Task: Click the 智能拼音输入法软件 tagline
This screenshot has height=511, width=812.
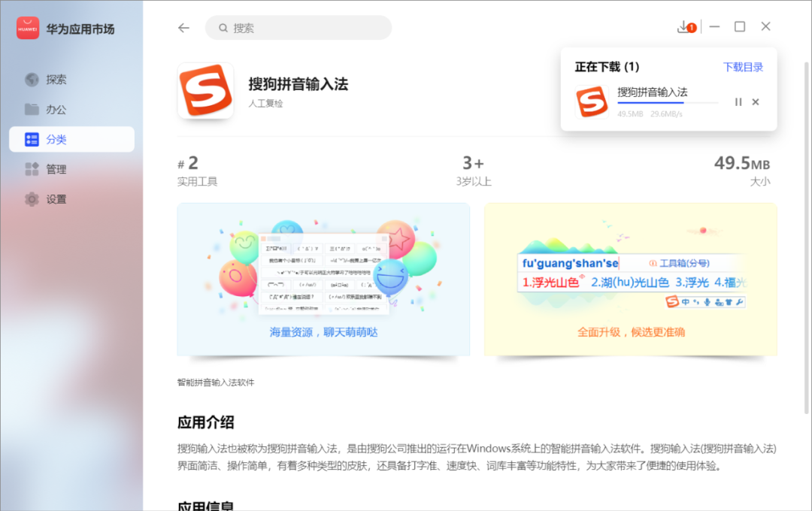Action: tap(216, 382)
